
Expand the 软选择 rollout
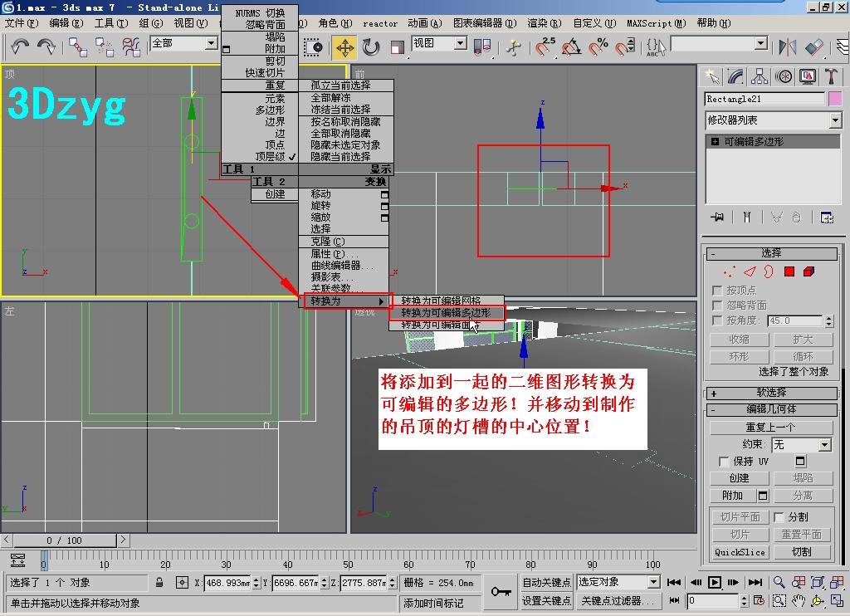click(771, 393)
